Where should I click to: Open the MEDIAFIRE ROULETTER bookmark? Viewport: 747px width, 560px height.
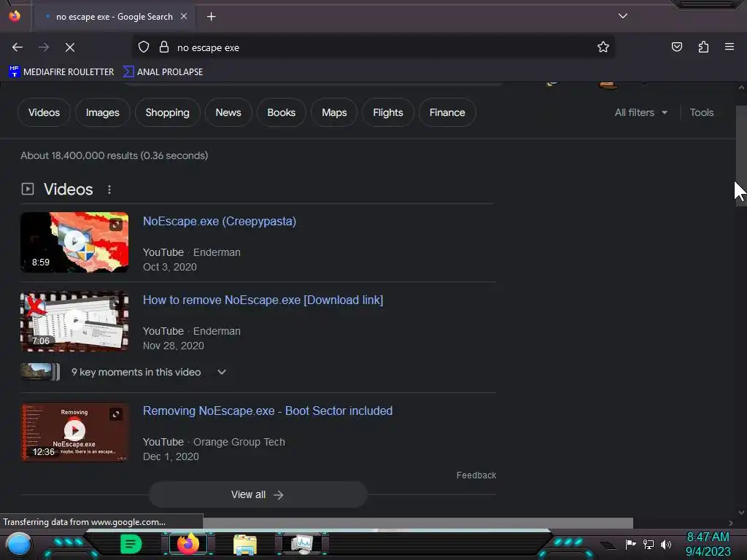(61, 72)
